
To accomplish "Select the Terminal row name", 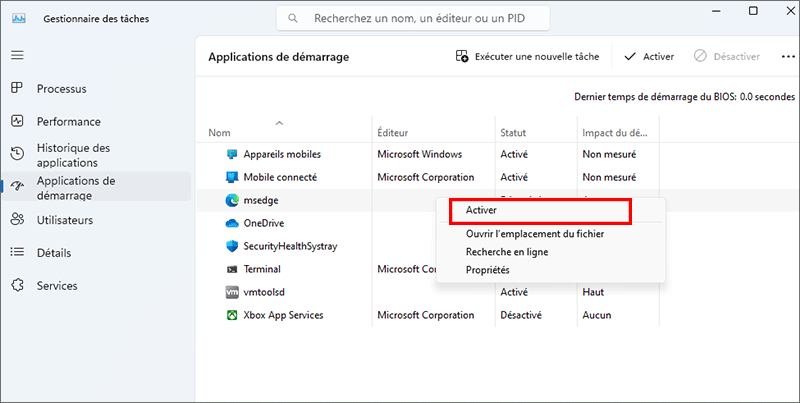I will click(262, 269).
